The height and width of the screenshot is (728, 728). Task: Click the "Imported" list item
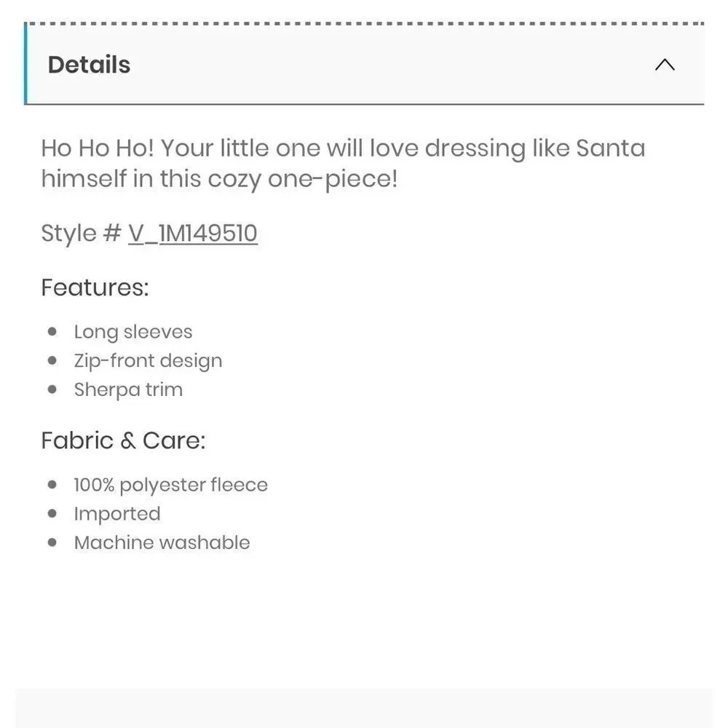click(x=117, y=513)
